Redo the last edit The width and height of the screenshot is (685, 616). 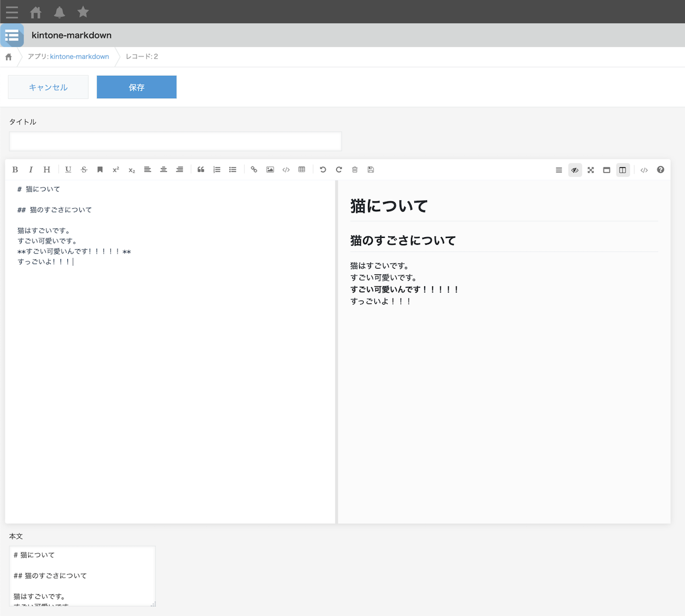pyautogui.click(x=339, y=169)
